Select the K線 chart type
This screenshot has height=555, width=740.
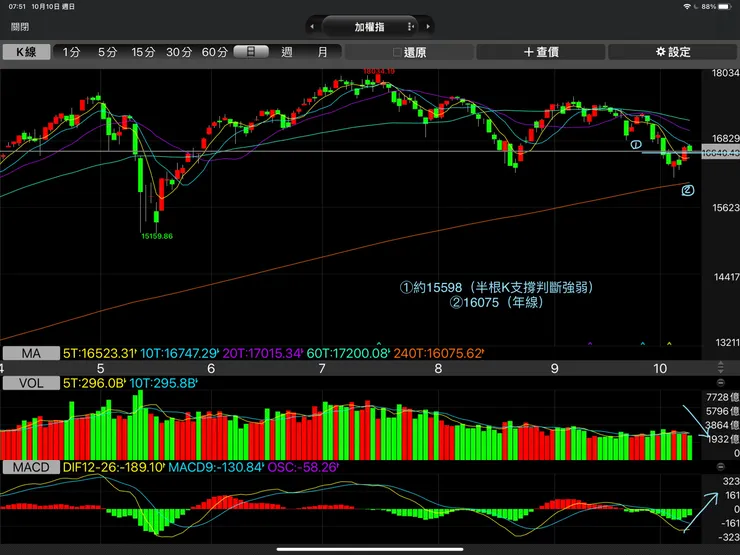point(26,52)
